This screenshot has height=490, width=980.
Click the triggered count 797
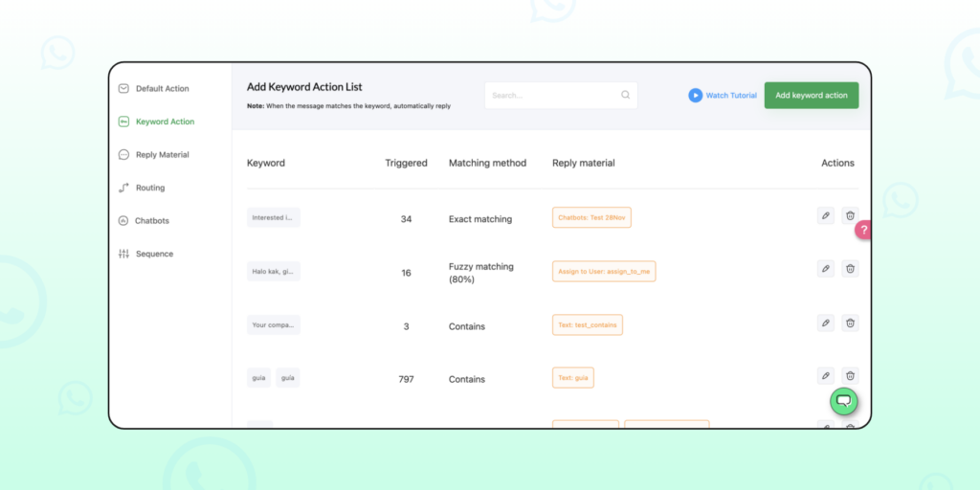tap(406, 379)
